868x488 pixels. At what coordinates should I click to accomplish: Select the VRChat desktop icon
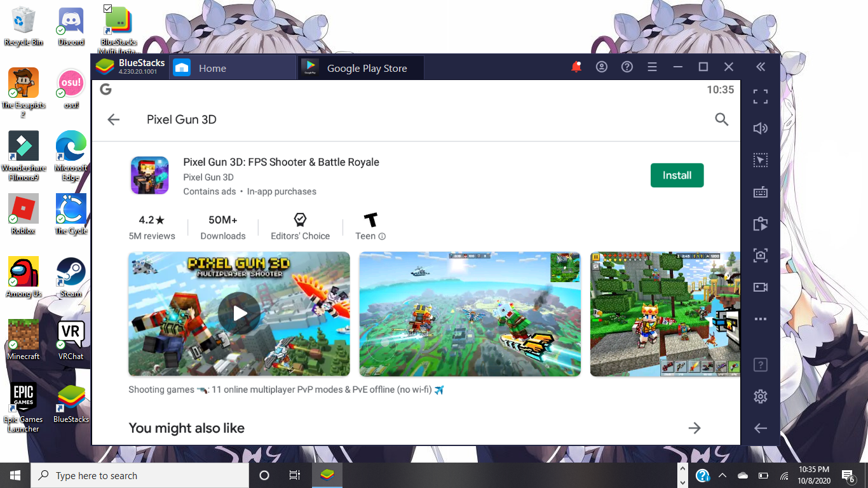pyautogui.click(x=71, y=340)
